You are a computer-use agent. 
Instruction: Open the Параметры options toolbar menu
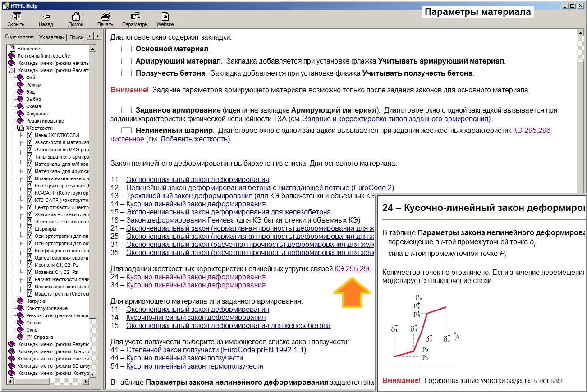[135, 19]
